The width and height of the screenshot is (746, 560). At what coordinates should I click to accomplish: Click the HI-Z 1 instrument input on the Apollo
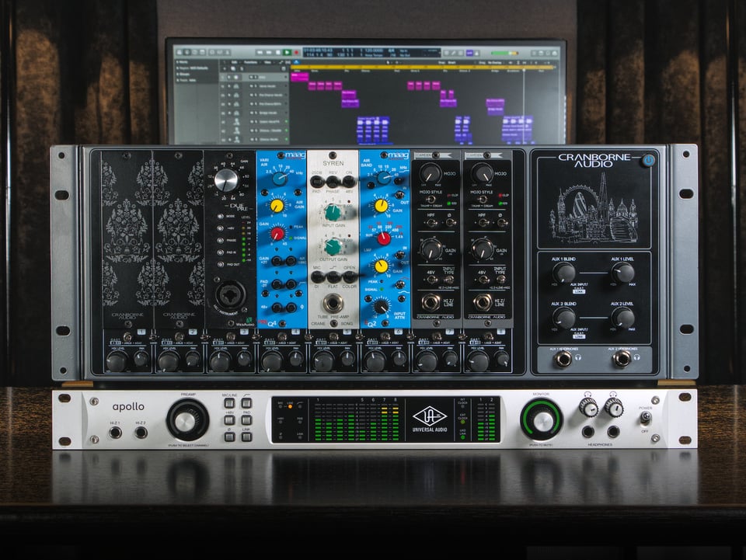(x=115, y=432)
